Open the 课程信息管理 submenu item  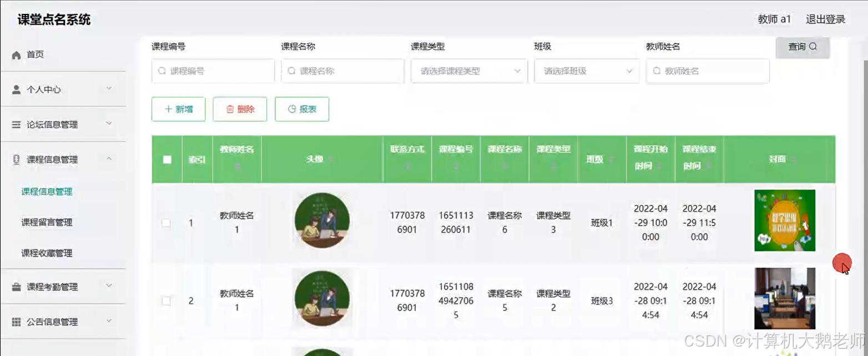(x=47, y=192)
